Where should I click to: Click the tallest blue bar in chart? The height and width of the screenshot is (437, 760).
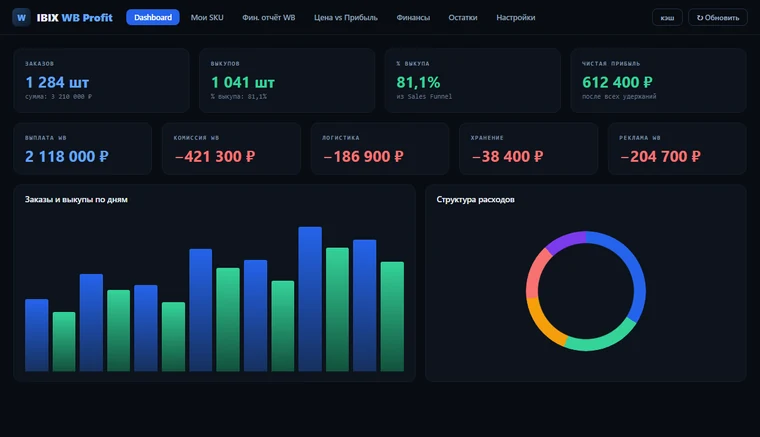(x=310, y=299)
